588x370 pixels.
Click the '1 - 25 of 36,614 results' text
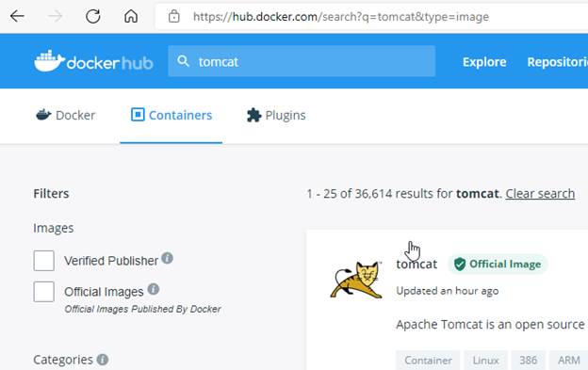(x=379, y=194)
